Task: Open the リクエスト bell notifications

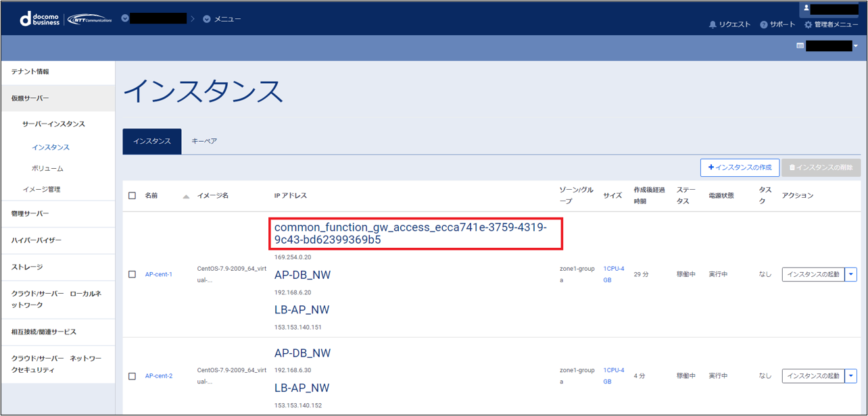Action: click(x=713, y=25)
